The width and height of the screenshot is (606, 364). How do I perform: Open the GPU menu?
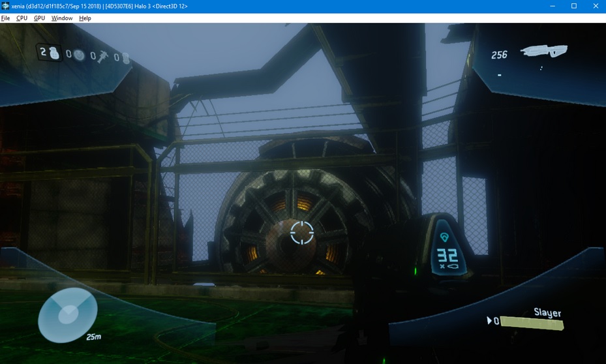(39, 18)
